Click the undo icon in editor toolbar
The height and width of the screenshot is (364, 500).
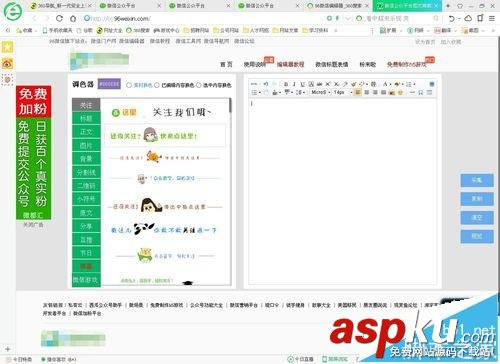(266, 84)
